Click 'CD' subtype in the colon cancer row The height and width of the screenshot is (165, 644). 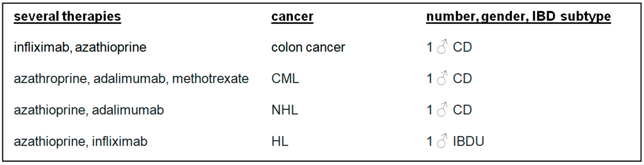tap(462, 47)
